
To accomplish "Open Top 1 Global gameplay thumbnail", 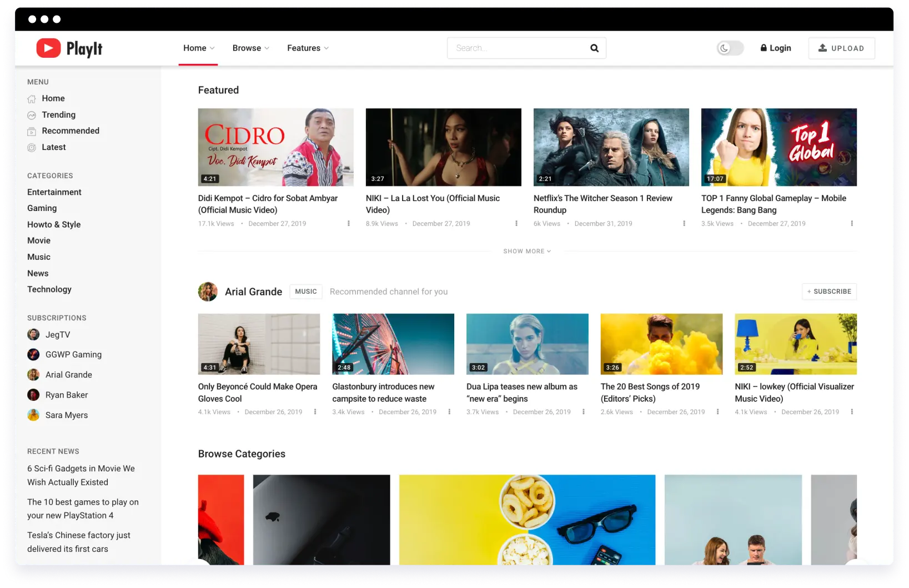I will coord(779,147).
